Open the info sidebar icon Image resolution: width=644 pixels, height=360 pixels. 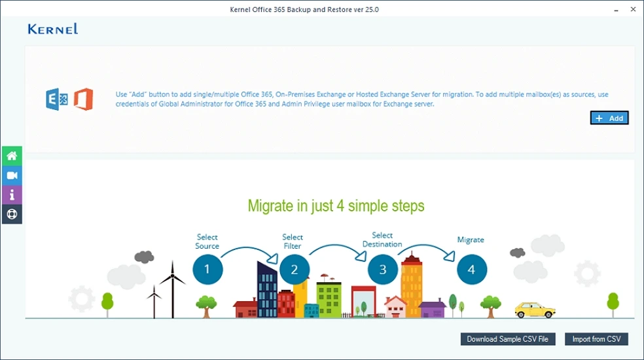point(12,194)
